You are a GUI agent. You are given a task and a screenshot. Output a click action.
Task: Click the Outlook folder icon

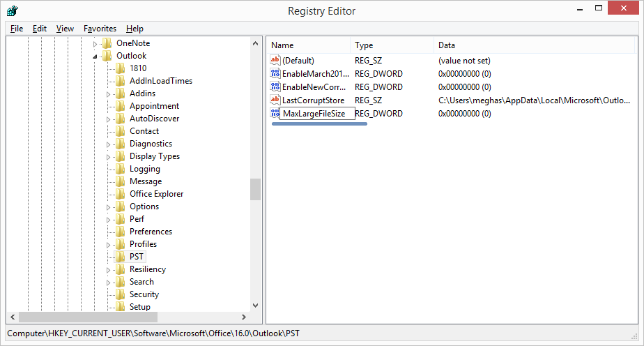click(107, 56)
